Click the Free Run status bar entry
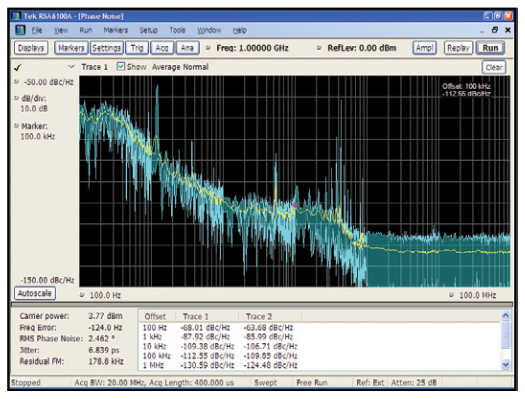Screen dimensions: 525x399 click(312, 383)
